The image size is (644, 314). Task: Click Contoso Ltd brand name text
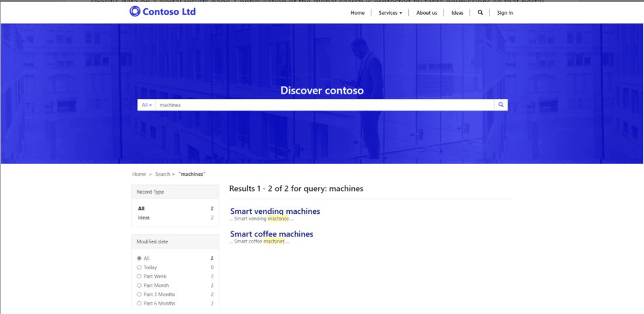click(169, 12)
